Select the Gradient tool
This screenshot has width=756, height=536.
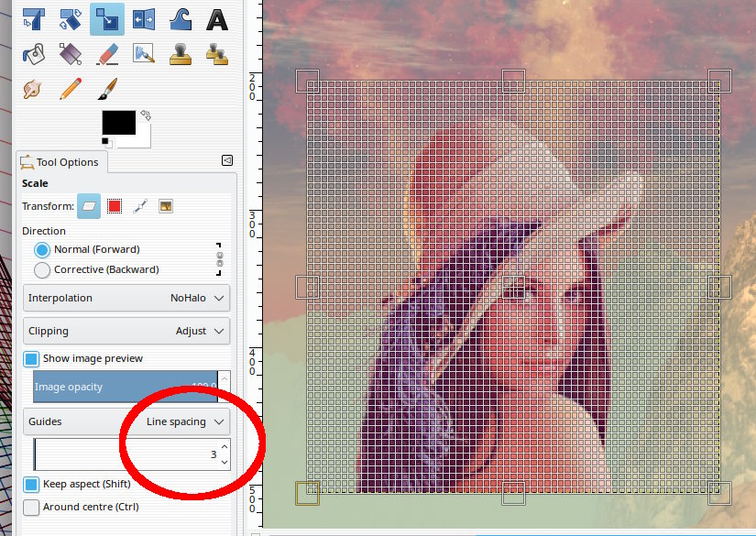point(71,54)
